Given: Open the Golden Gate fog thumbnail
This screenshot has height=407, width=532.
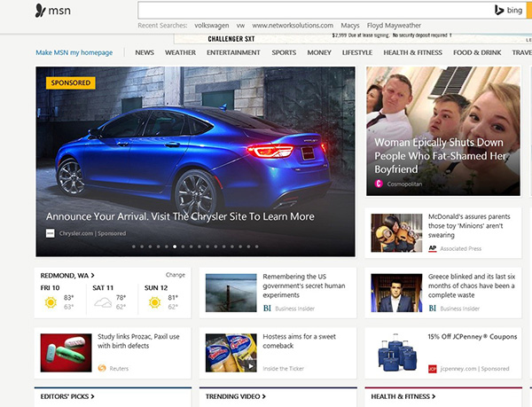Looking at the screenshot, I should [231, 293].
